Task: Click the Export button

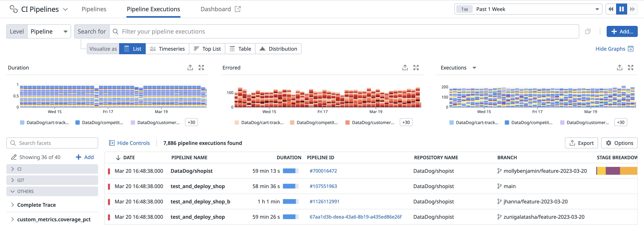Action: (x=581, y=143)
